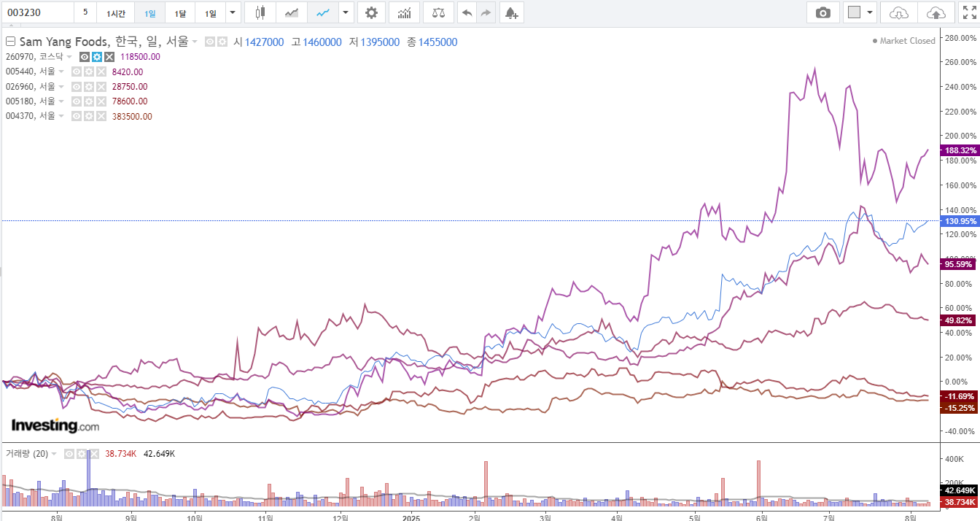Take a chart snapshot with camera icon
The width and height of the screenshot is (980, 521).
click(822, 12)
